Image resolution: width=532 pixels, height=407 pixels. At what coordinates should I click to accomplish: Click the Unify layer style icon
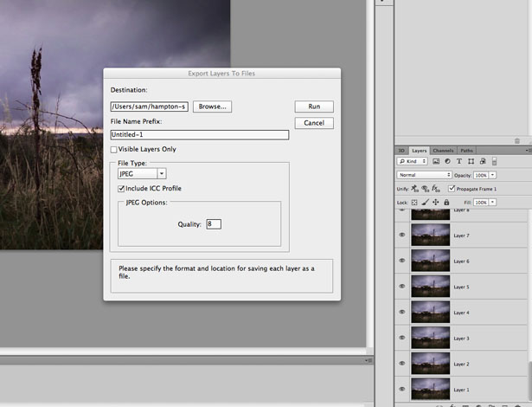[x=436, y=189]
